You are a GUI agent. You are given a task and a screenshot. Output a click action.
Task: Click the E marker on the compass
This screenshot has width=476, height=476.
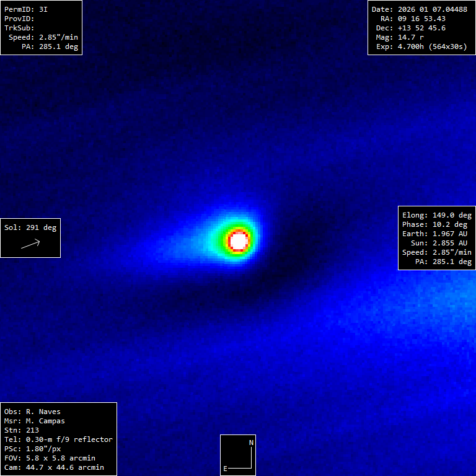[x=226, y=469]
